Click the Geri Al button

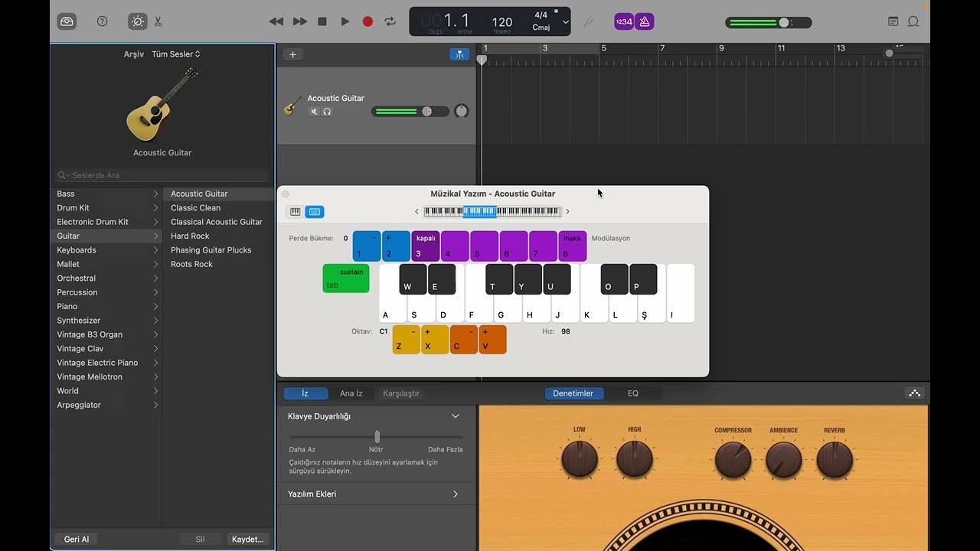[77, 540]
